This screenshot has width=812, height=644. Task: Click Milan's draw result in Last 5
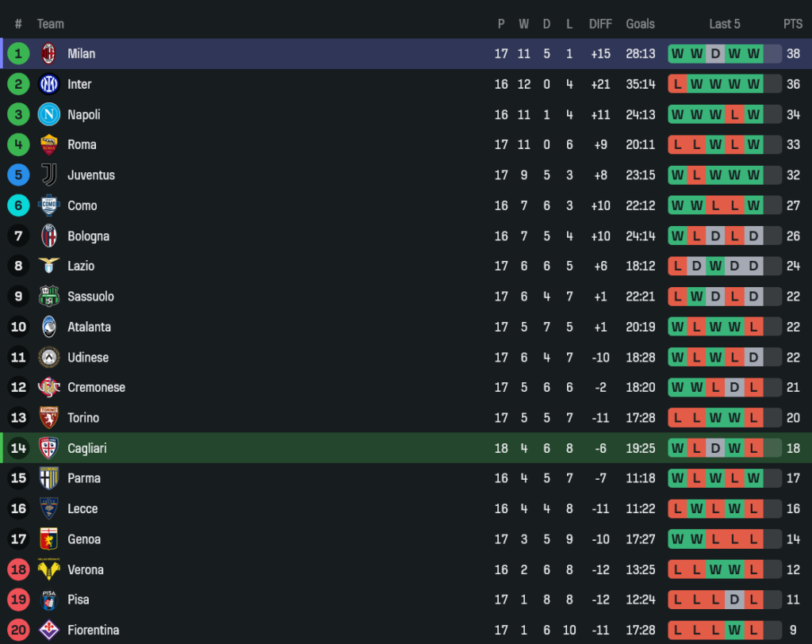tap(715, 54)
